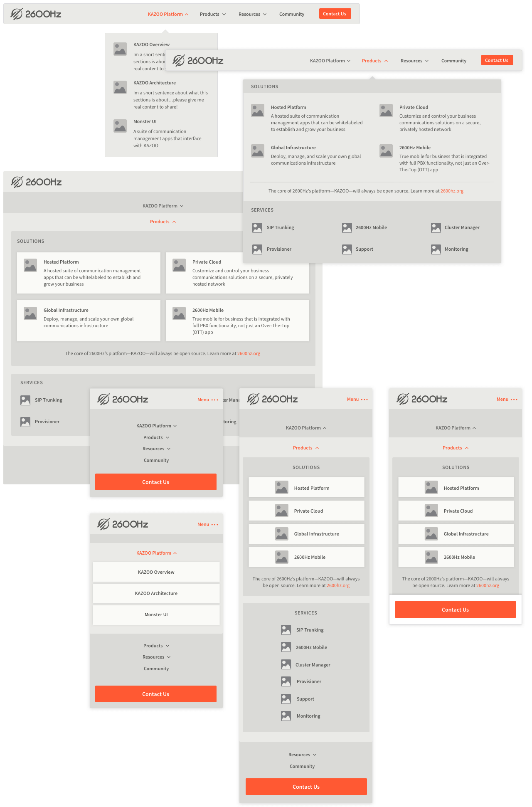Click the Monster UI image icon in dropdown
Viewport: 532px width, 807px height.
120,126
